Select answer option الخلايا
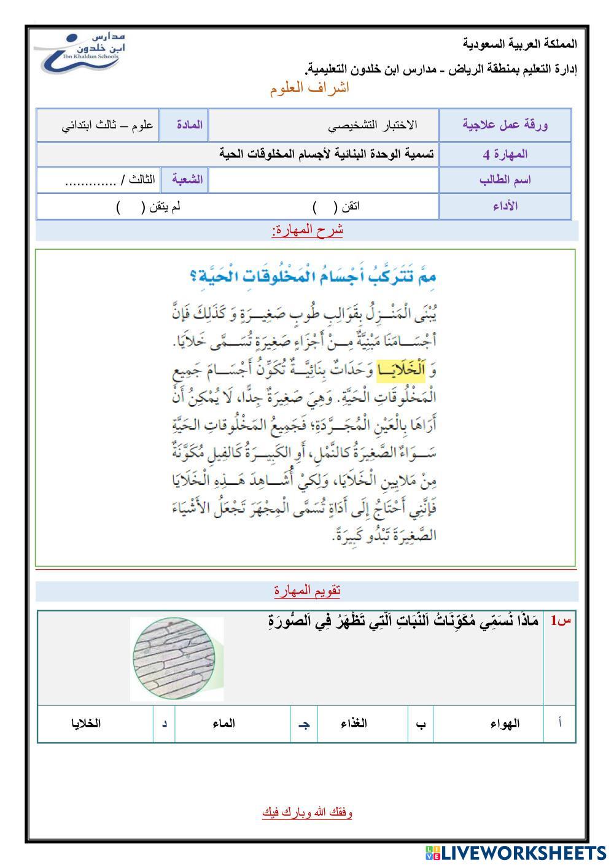 [x=85, y=723]
